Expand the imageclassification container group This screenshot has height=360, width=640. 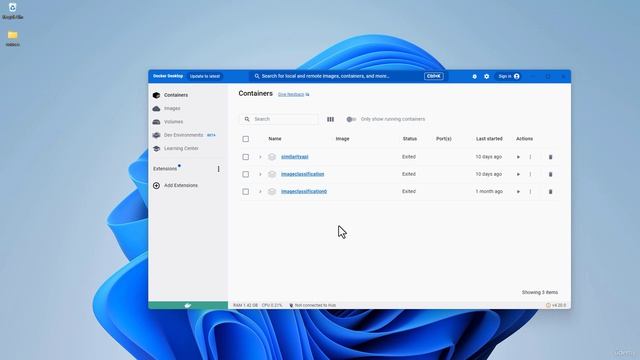(x=260, y=174)
